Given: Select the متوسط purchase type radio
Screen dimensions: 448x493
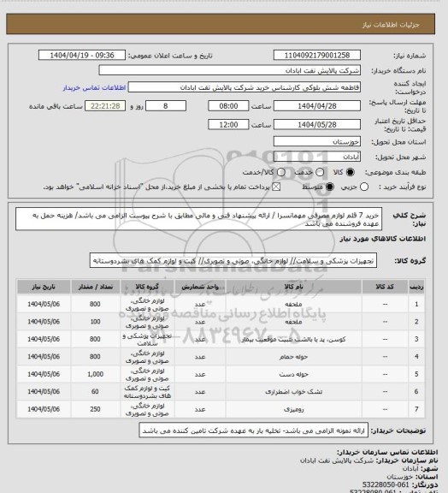Looking at the screenshot, I should tap(329, 187).
